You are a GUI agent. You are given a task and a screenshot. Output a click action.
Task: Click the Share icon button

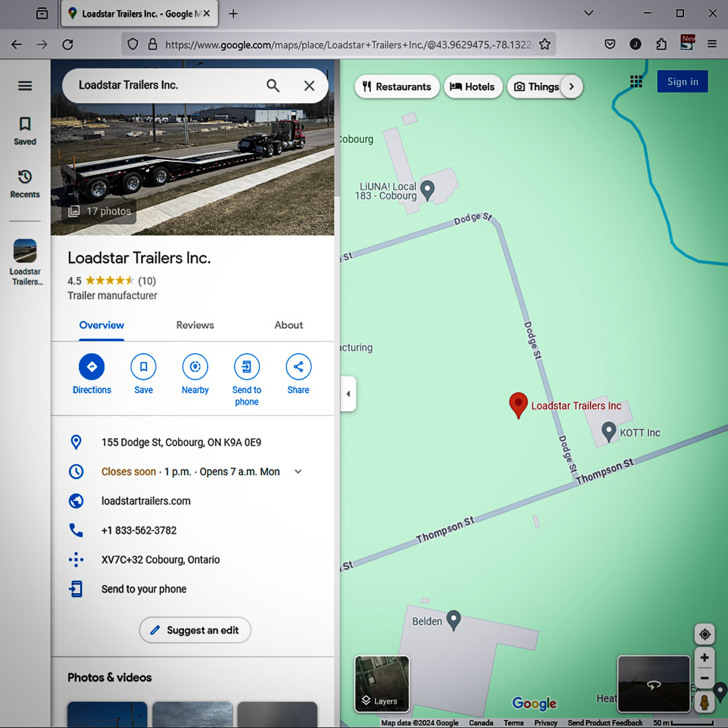pos(298,367)
